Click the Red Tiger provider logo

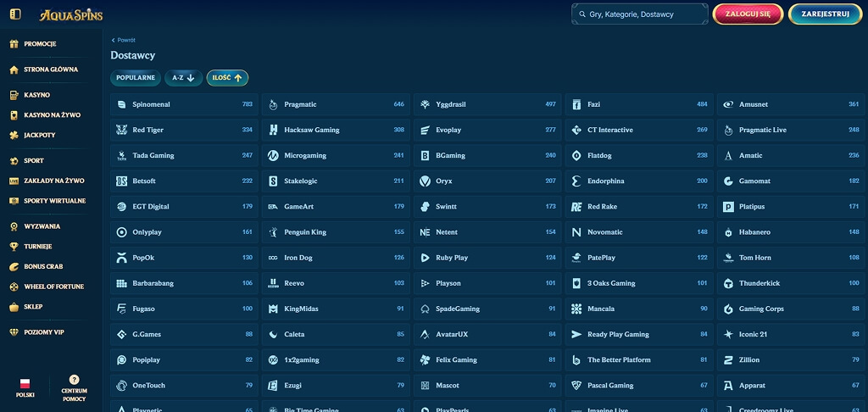pyautogui.click(x=122, y=131)
